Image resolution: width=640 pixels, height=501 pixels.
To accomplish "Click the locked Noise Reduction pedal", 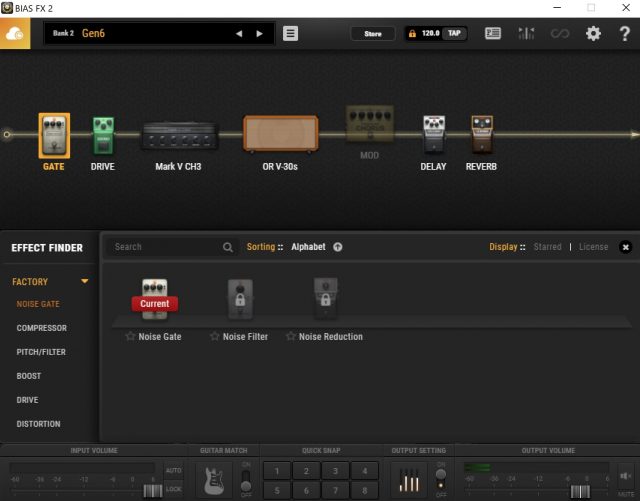I will click(325, 299).
